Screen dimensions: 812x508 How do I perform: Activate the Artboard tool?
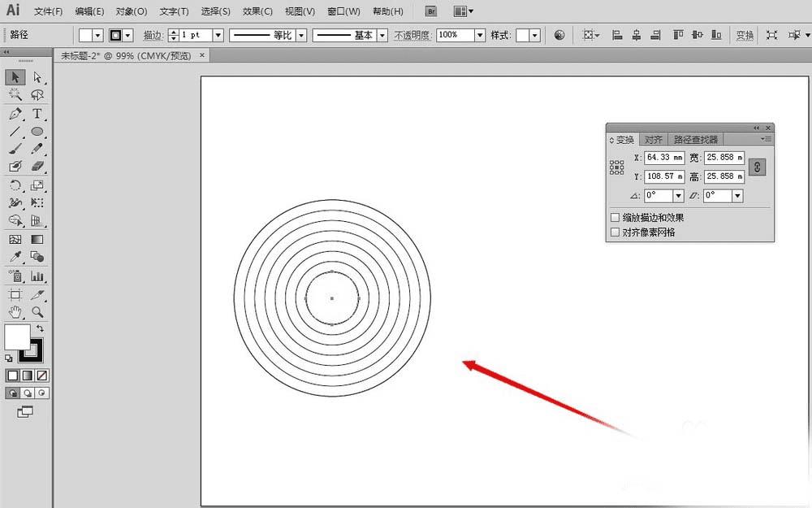click(15, 295)
